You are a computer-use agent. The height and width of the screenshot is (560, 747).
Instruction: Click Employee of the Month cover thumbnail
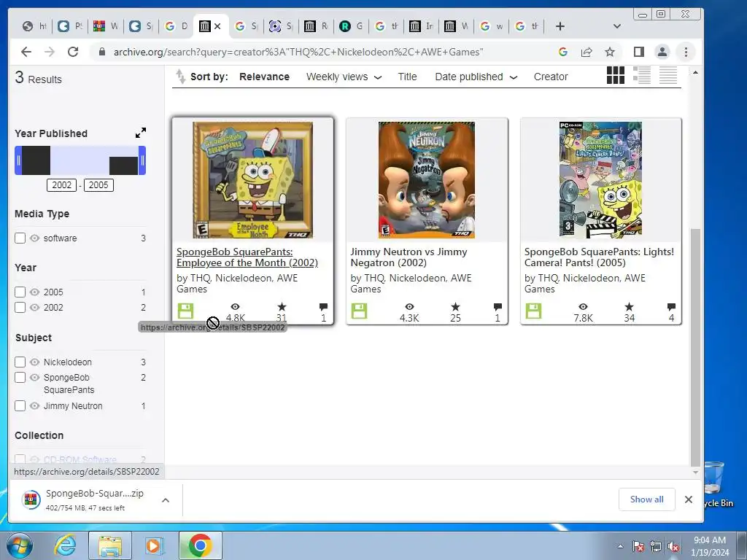pos(252,180)
